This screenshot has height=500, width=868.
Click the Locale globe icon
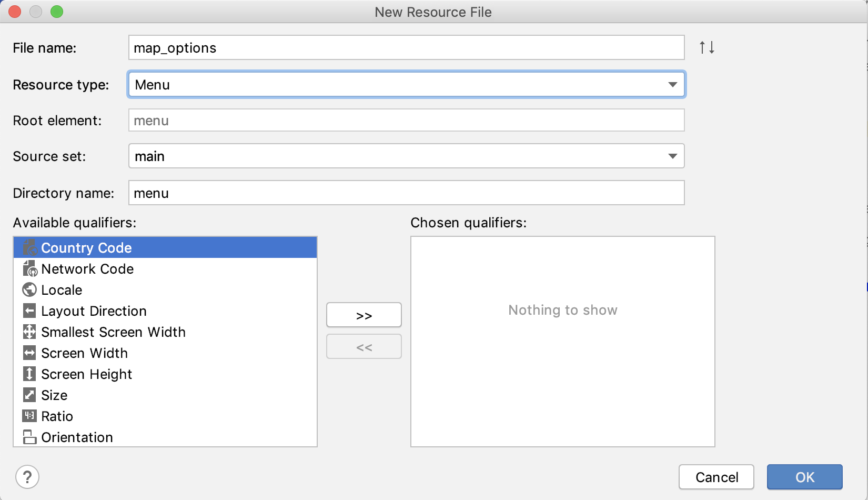pyautogui.click(x=29, y=289)
